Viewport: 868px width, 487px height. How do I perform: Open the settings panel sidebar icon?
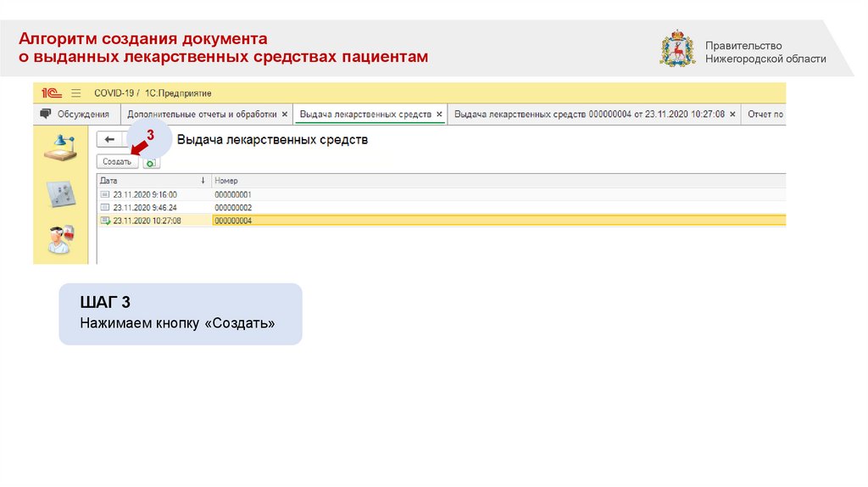(x=61, y=194)
